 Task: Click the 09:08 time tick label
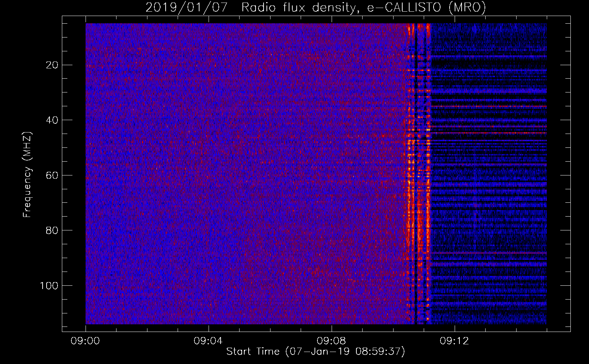coord(331,341)
